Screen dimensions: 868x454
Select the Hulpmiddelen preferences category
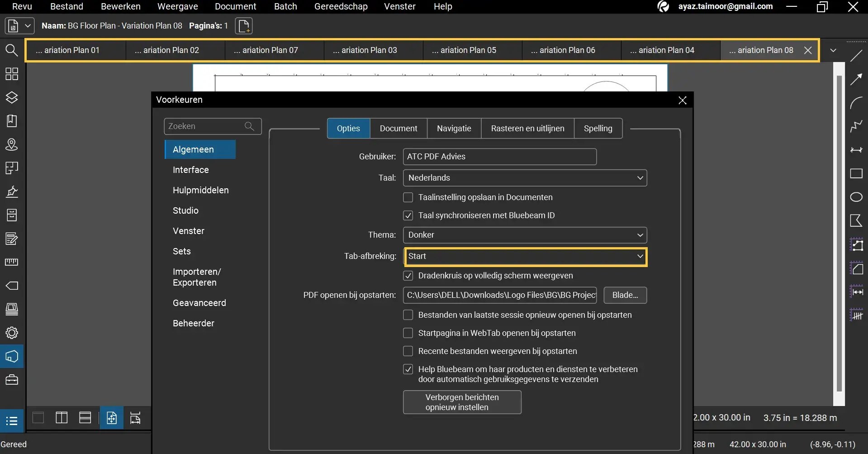(x=200, y=190)
